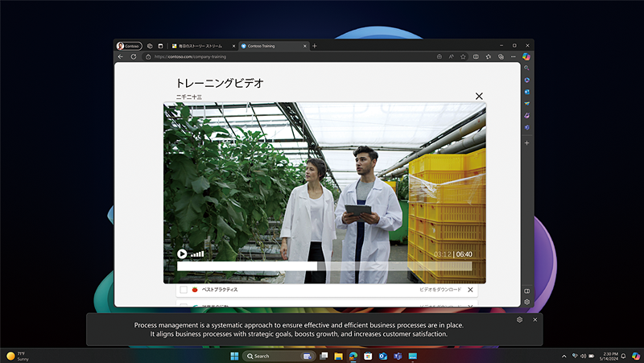The width and height of the screenshot is (644, 363).
Task: Open Outlook from the taskbar
Action: (x=383, y=356)
